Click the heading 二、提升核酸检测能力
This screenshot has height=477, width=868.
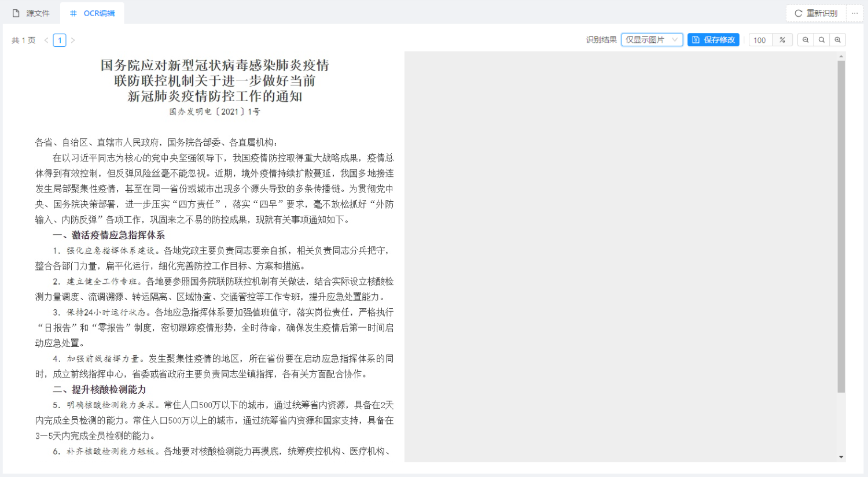(100, 390)
